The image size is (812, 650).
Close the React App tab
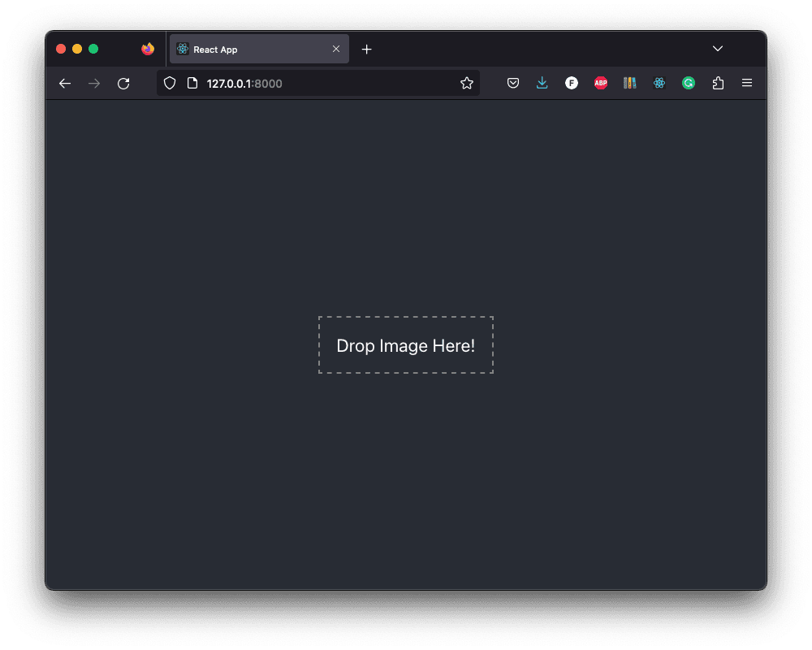click(x=336, y=49)
